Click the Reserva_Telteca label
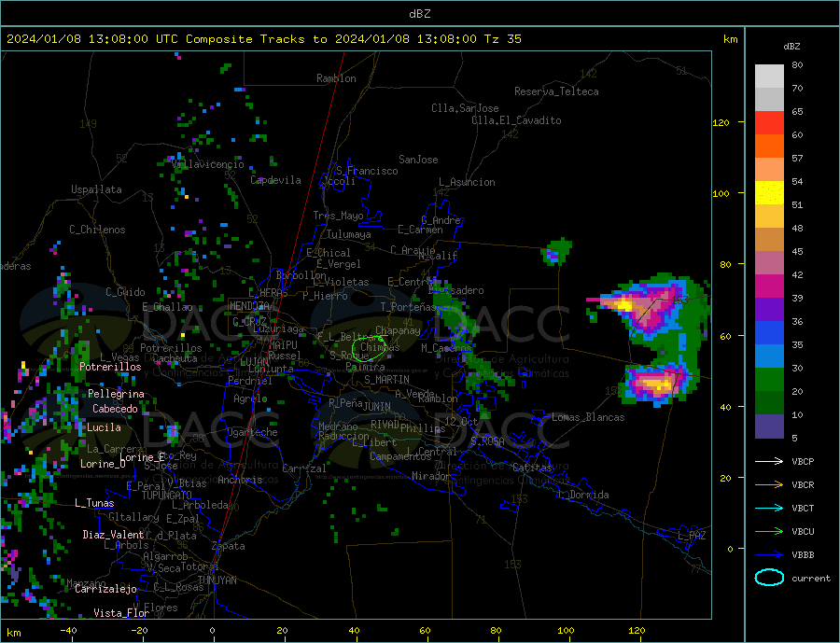 pyautogui.click(x=556, y=91)
